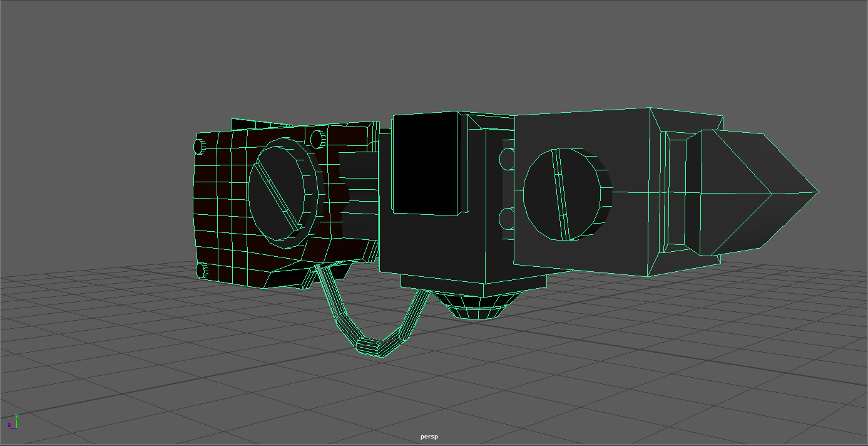Image resolution: width=868 pixels, height=446 pixels.
Task: Click the red Z label on the axis gizmo
Action: [x=9, y=425]
